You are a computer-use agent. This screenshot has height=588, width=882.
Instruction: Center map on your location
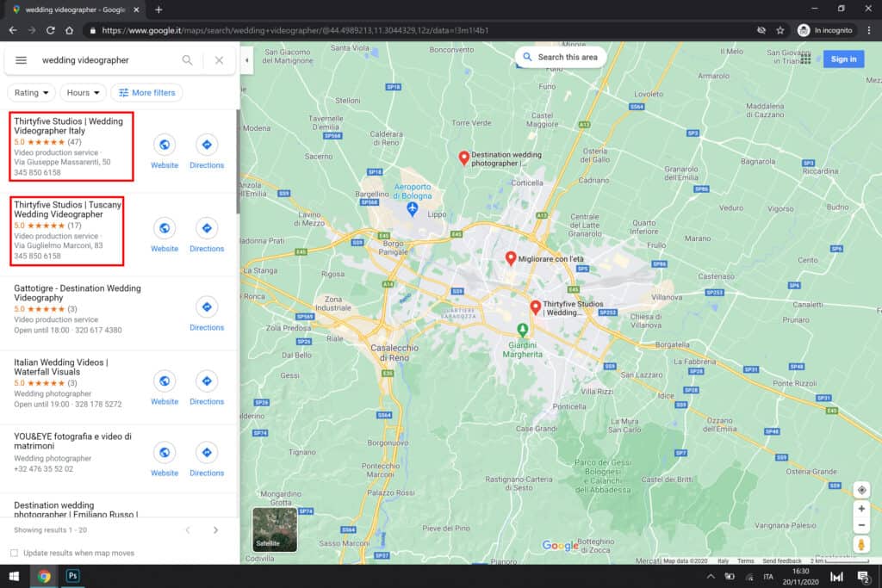pos(861,490)
